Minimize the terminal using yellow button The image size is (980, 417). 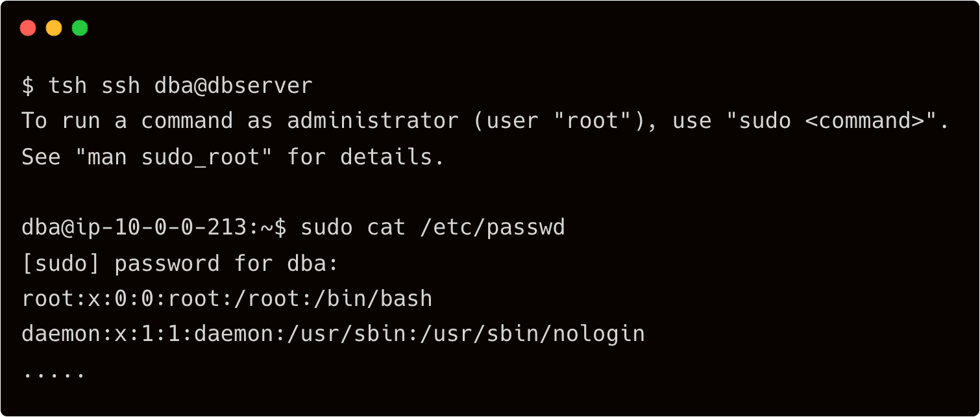coord(54,29)
